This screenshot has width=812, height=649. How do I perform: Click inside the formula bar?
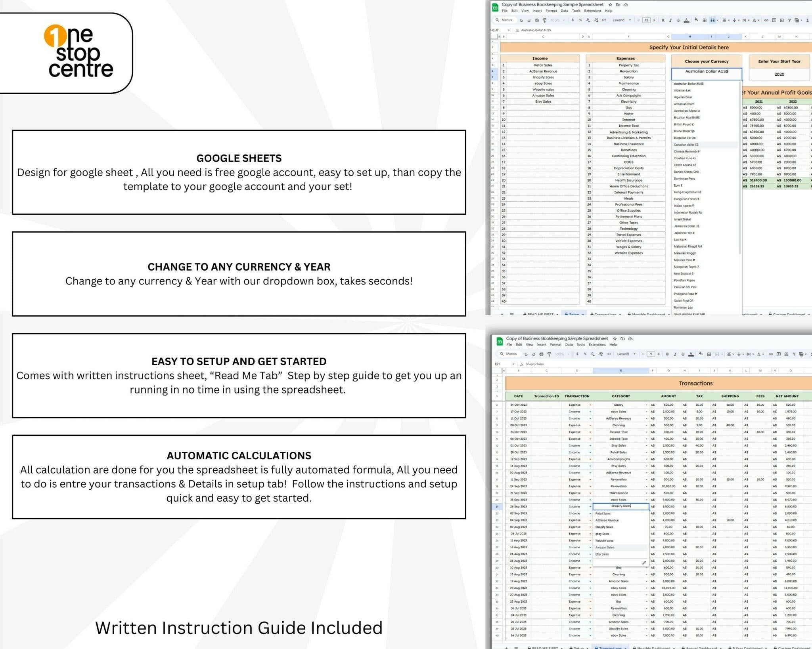[x=555, y=30]
